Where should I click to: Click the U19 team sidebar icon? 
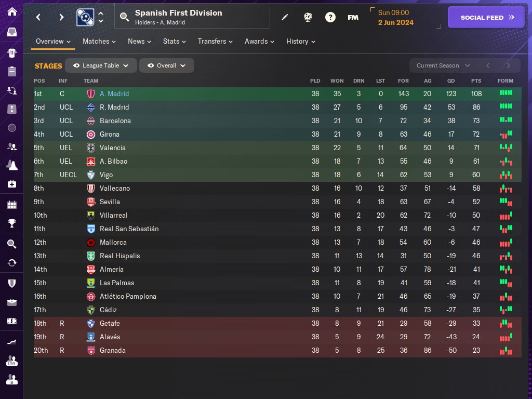[11, 360]
